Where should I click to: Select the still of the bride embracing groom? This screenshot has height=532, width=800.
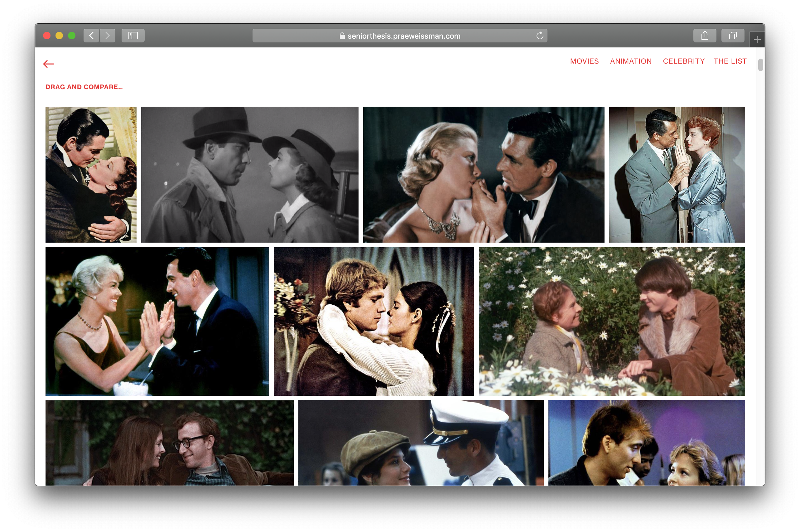point(373,321)
